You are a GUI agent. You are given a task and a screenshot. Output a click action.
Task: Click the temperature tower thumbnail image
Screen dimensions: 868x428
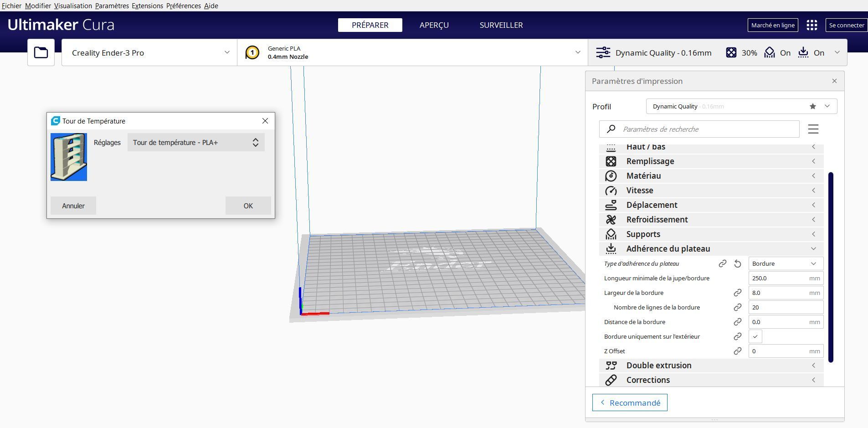point(69,157)
